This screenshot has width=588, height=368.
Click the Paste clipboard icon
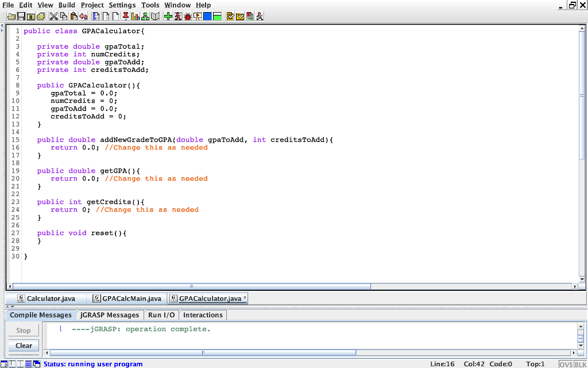[73, 16]
